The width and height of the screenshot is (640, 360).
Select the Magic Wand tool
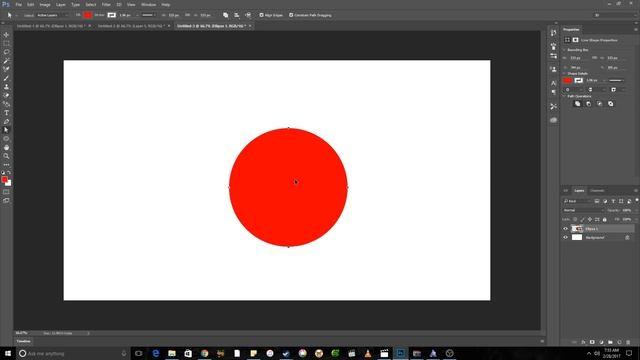click(6, 61)
